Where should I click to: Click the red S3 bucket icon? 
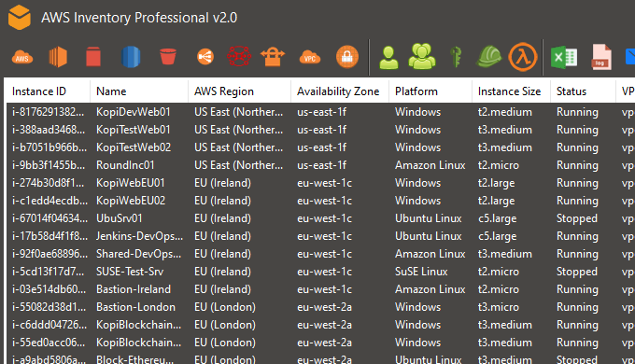tap(168, 57)
